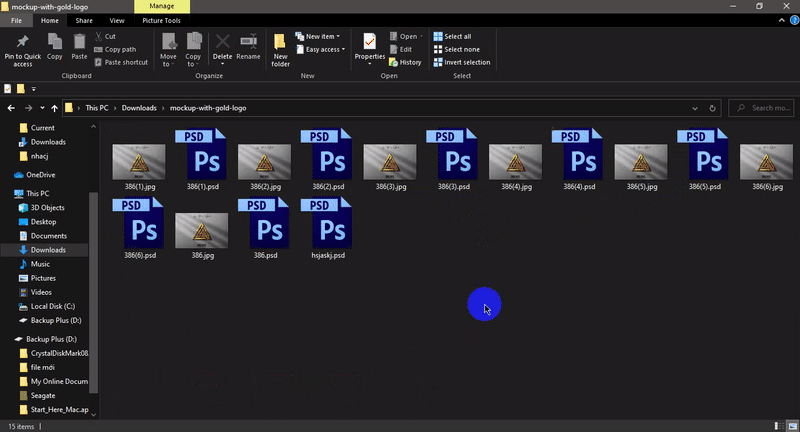Click Select none in the ribbon
800x432 pixels.
455,49
